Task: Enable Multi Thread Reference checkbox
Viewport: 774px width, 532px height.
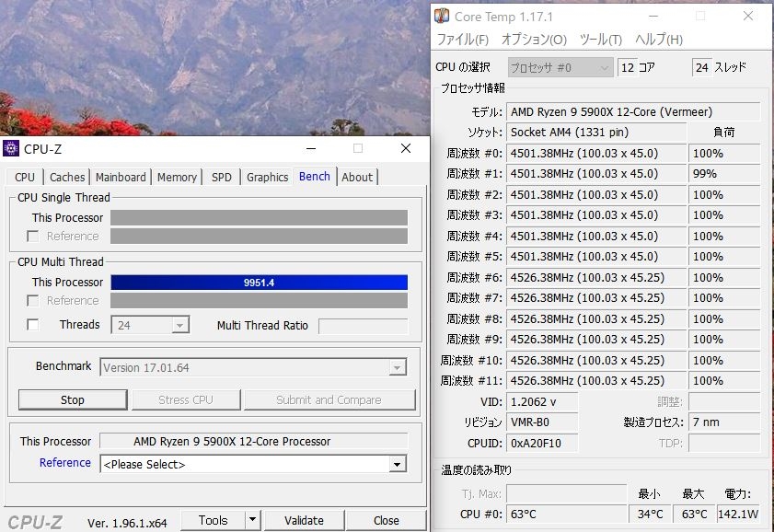Action: coord(32,301)
